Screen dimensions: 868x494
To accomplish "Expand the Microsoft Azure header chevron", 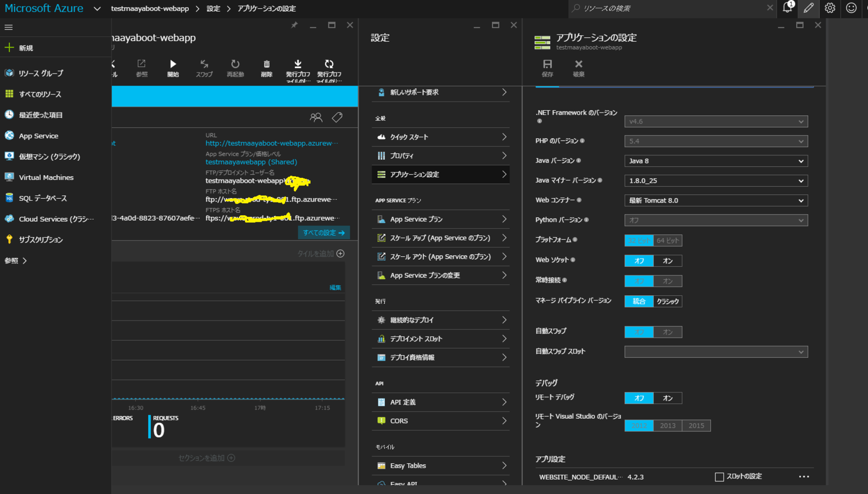I will (97, 9).
